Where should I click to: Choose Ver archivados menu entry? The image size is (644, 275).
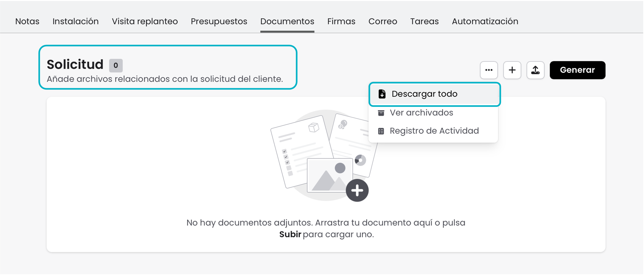433,113
